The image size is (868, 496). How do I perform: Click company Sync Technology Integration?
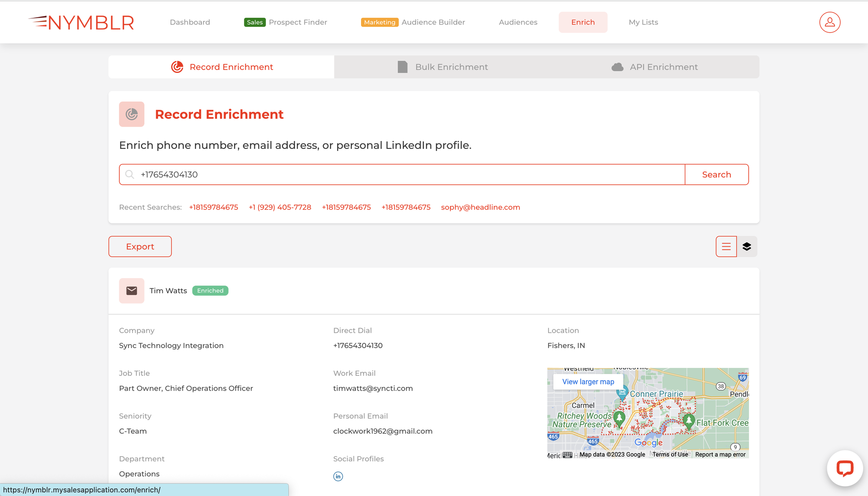tap(171, 345)
